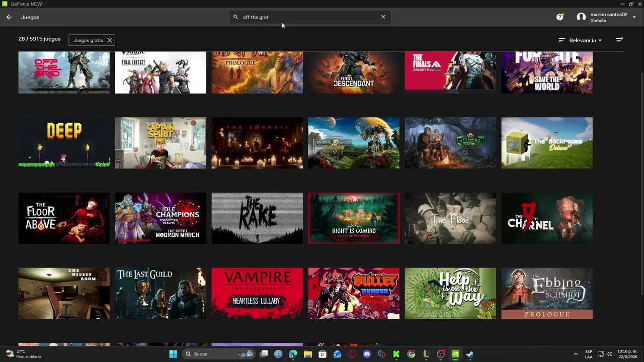Choose the Bullet Runner game tile
The height and width of the screenshot is (362, 644).
coord(354,294)
